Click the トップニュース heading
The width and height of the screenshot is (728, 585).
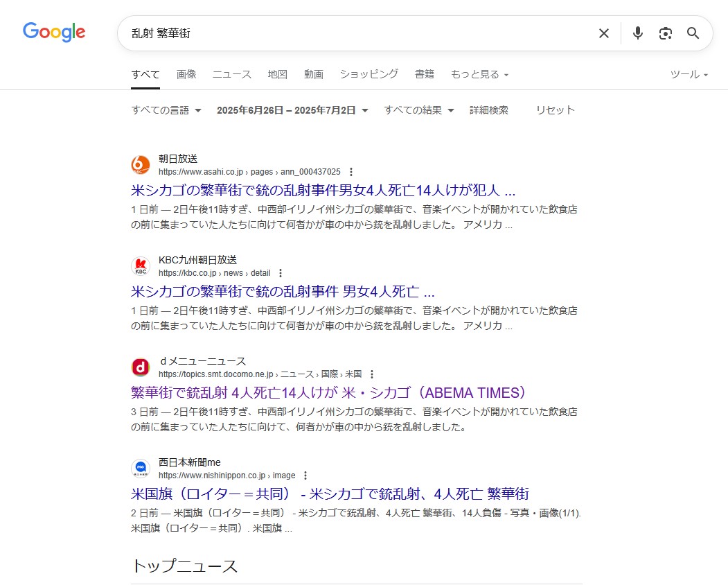[x=185, y=566]
